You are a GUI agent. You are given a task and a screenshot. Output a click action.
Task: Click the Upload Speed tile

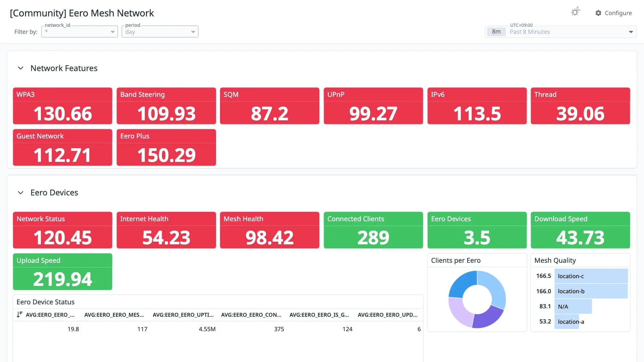point(63,272)
